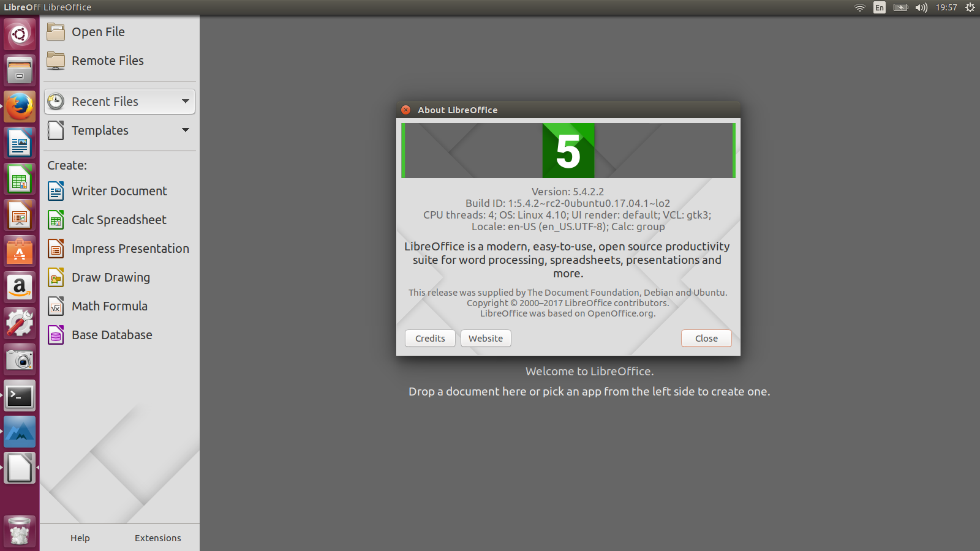Click the Build ID line in the About dialog
980x551 pixels.
click(x=568, y=203)
